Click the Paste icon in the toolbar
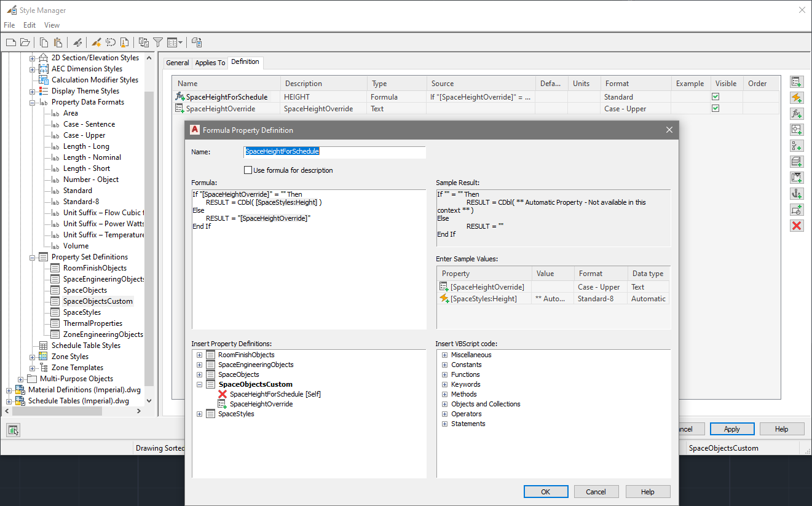Image resolution: width=812 pixels, height=506 pixels. [57, 42]
